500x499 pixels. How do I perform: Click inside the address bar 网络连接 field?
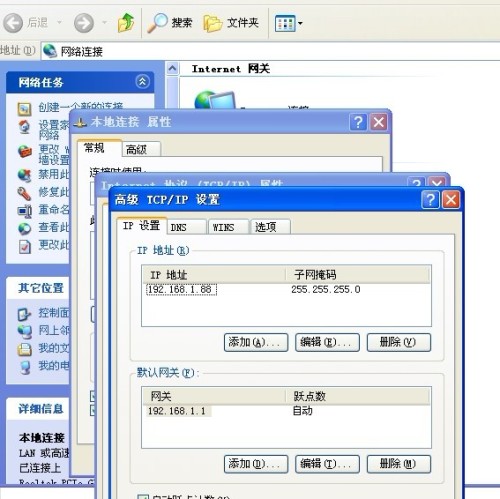point(270,51)
